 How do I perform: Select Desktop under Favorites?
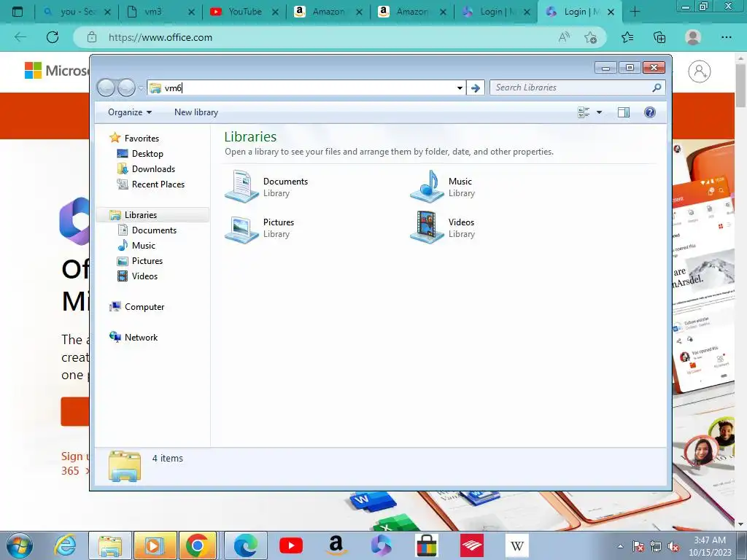coord(147,154)
